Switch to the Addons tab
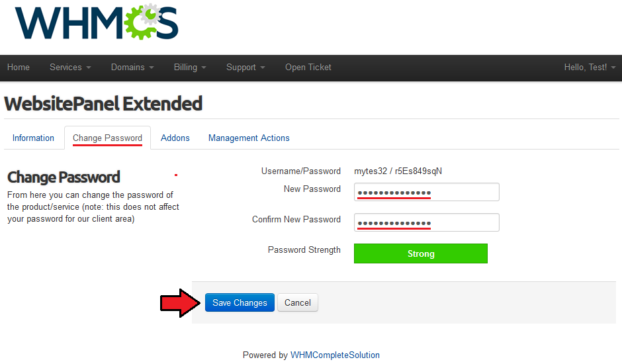 pos(175,138)
